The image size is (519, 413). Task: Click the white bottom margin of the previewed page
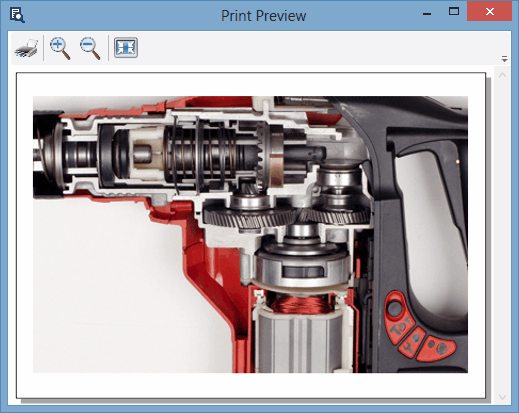251,385
